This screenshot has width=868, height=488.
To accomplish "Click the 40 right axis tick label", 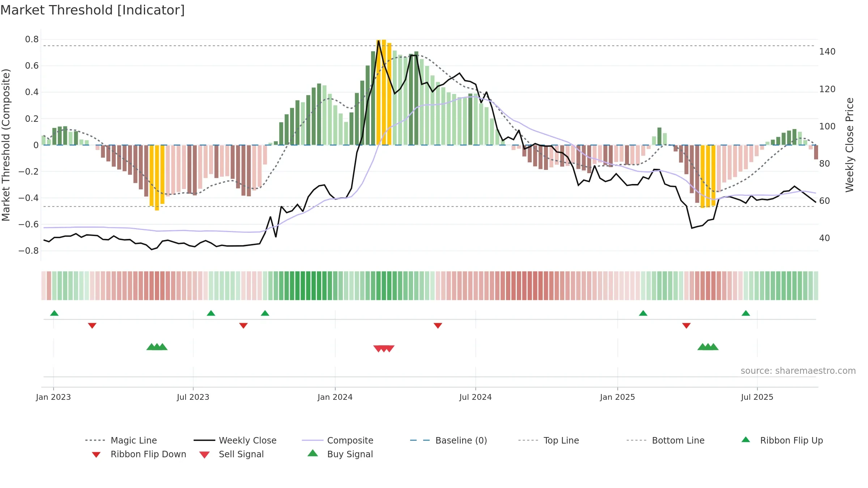I will [825, 238].
